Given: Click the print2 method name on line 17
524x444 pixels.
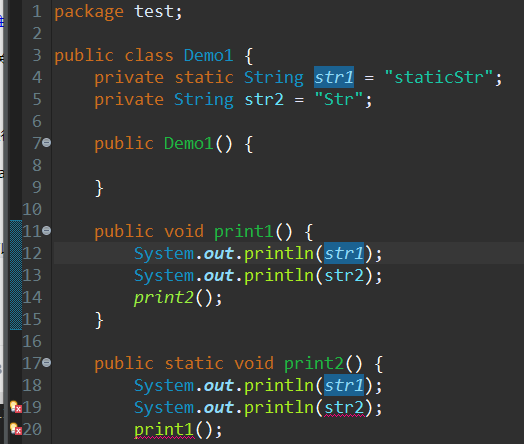Looking at the screenshot, I should click(314, 363).
